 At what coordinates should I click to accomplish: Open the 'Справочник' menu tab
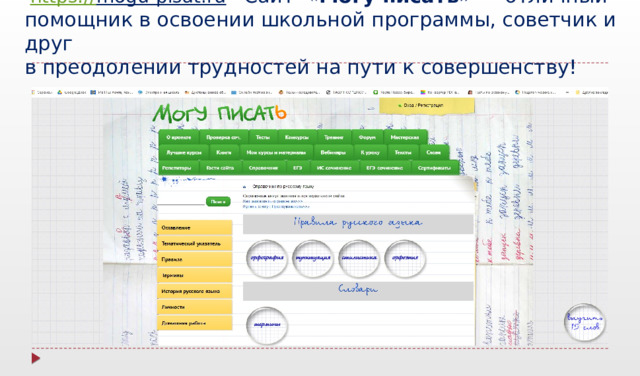[x=263, y=168]
